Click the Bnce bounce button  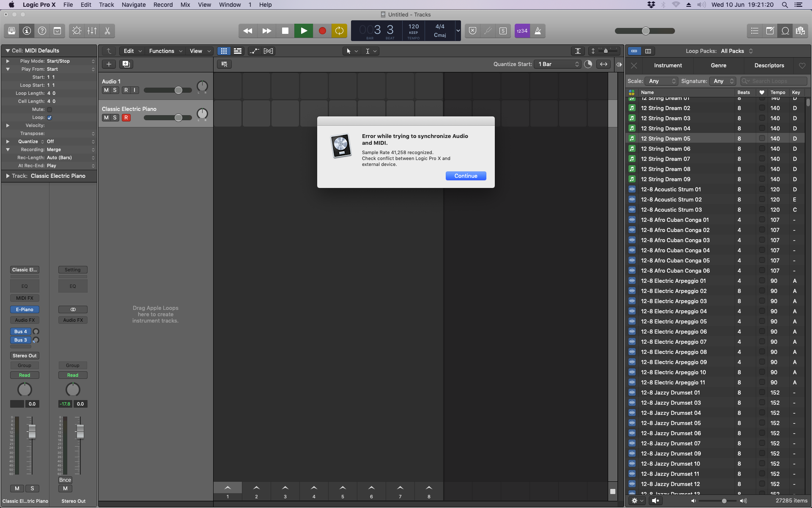(x=65, y=480)
